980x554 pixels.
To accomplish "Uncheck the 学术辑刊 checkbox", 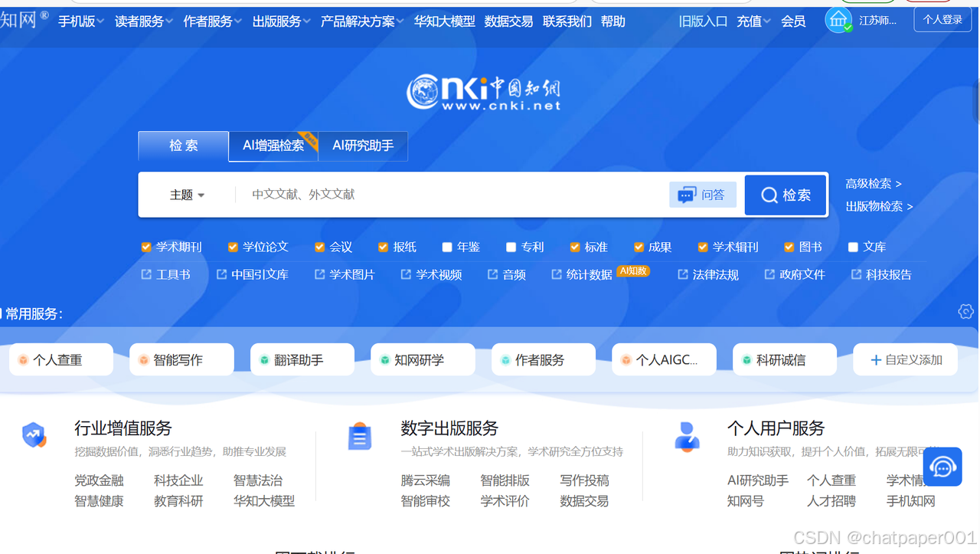I will tap(703, 247).
